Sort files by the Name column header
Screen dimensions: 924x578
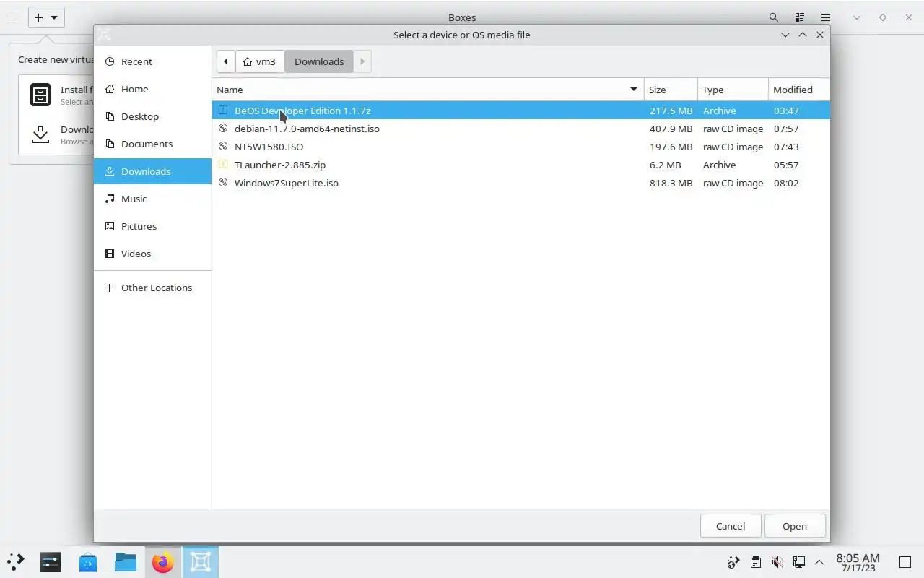pyautogui.click(x=428, y=90)
